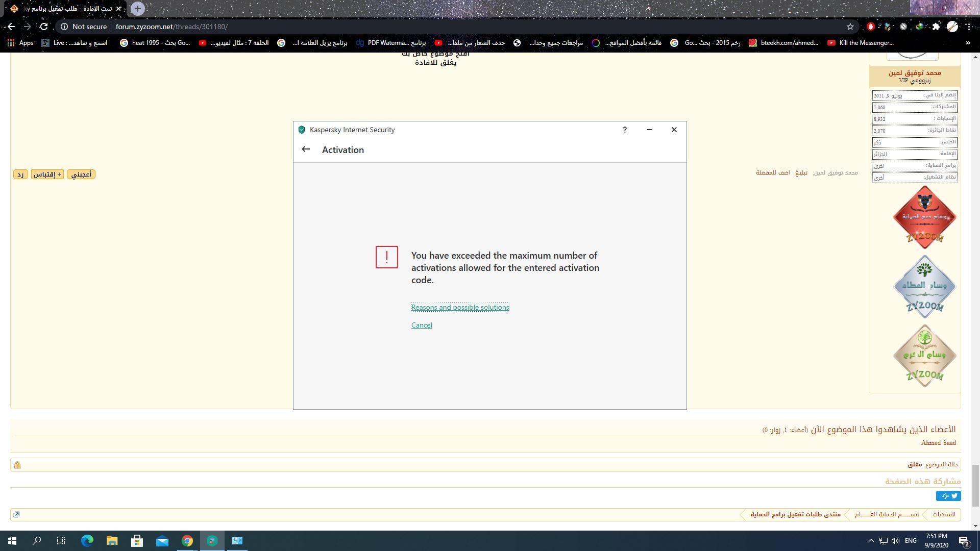Show more bookmarks with double chevron
The image size is (980, 551).
coord(968,43)
